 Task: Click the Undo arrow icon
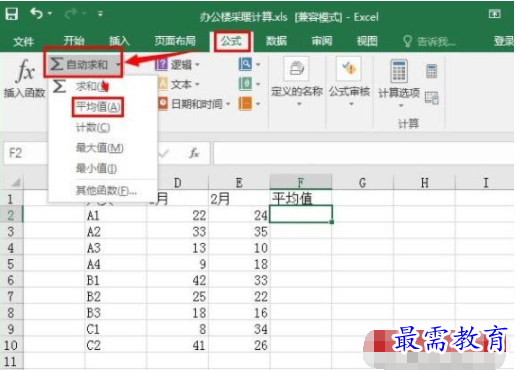(x=37, y=13)
